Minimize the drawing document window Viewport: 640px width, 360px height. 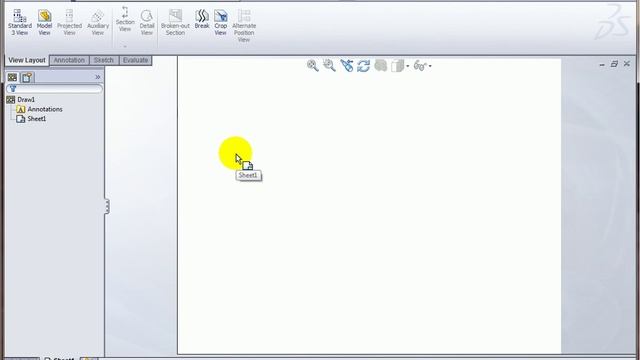[x=602, y=64]
